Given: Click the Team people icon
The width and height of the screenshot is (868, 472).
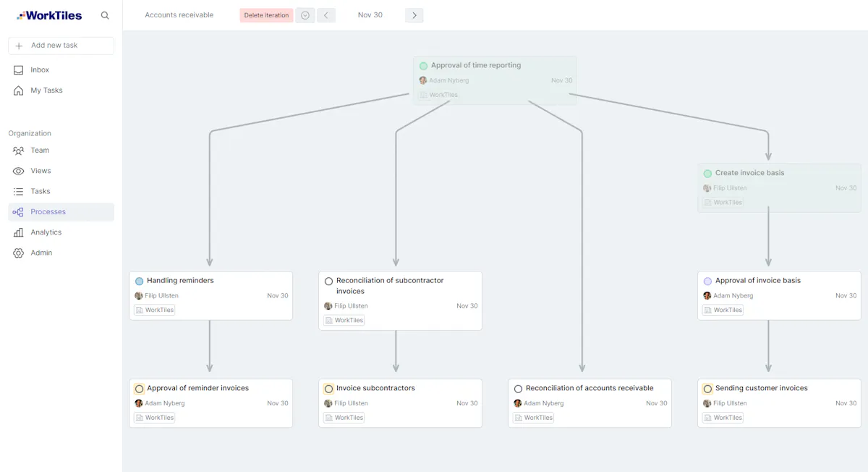Looking at the screenshot, I should [18, 151].
